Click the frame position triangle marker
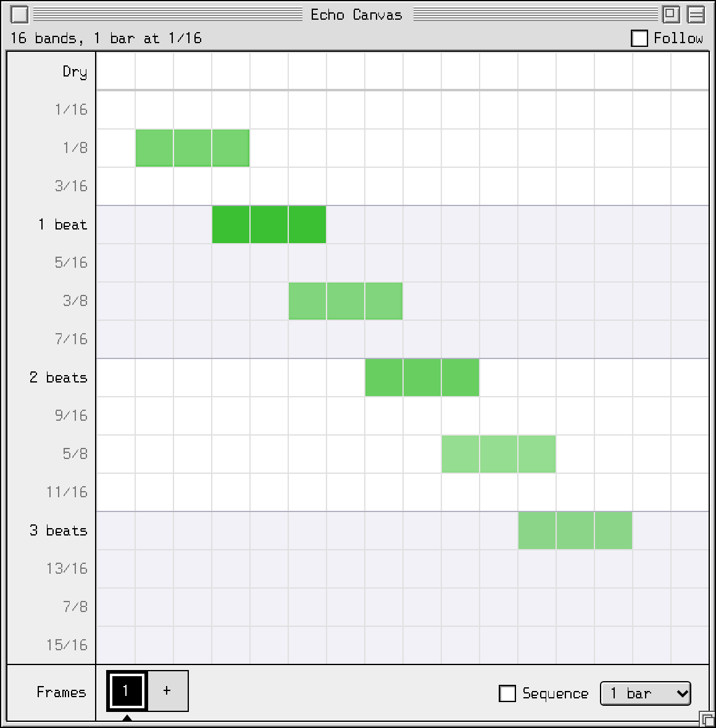Viewport: 716px width, 728px height. pos(127,718)
